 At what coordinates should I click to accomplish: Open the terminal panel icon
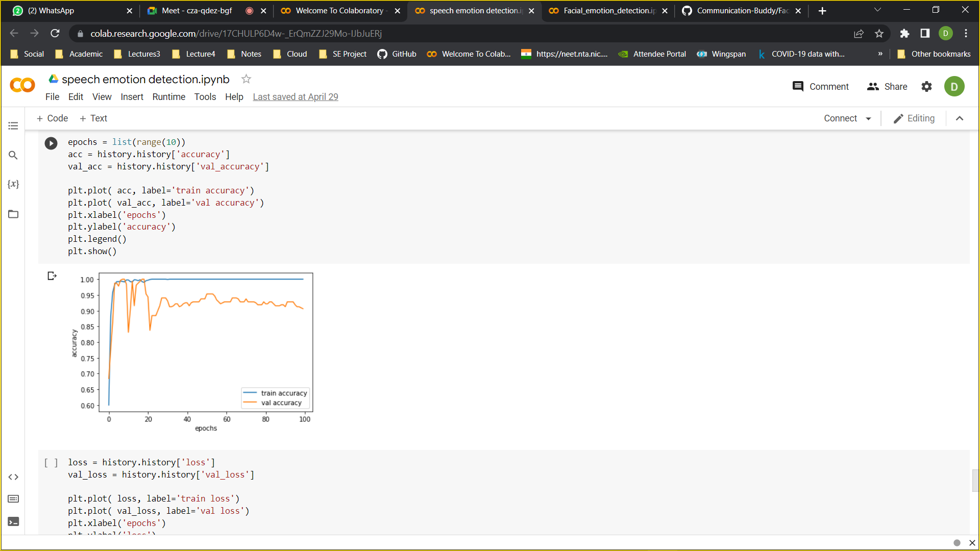tap(13, 521)
